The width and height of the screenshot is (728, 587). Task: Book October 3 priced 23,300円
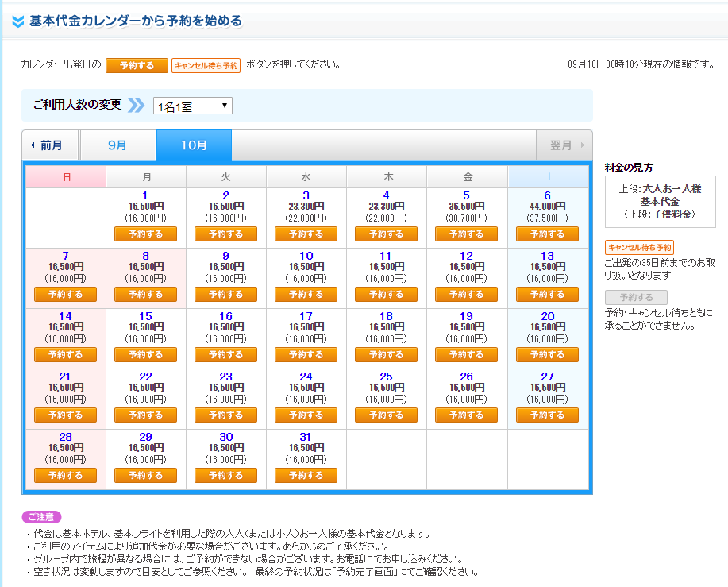point(306,234)
